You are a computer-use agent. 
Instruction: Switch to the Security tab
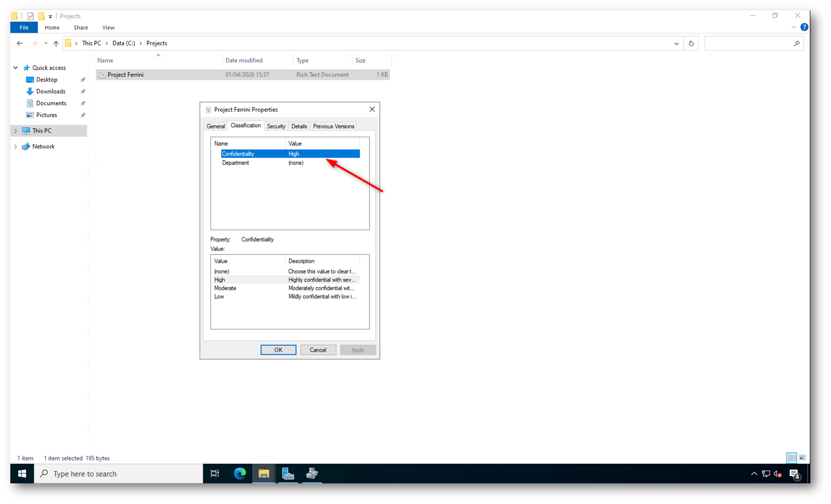[x=276, y=126]
